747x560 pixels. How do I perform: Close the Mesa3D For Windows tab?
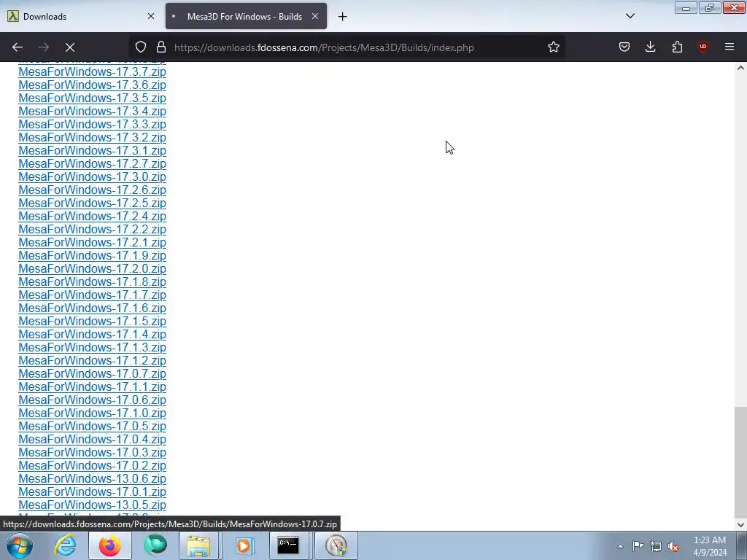tap(315, 16)
